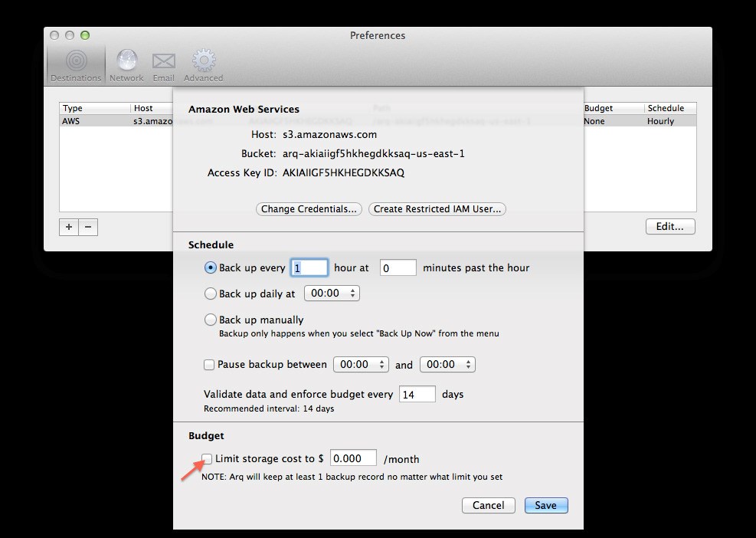Open the Destinations preferences pane
The height and width of the screenshot is (538, 756).
pyautogui.click(x=76, y=65)
